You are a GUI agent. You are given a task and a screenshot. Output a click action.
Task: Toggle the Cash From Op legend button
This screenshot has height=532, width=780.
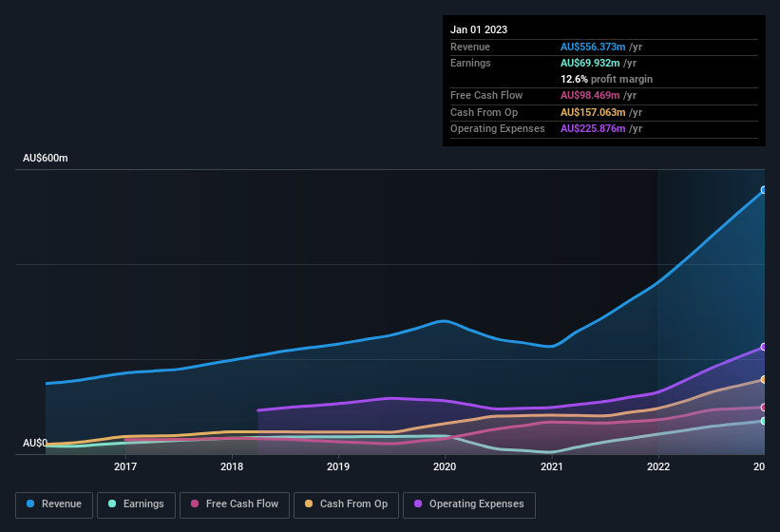point(346,504)
